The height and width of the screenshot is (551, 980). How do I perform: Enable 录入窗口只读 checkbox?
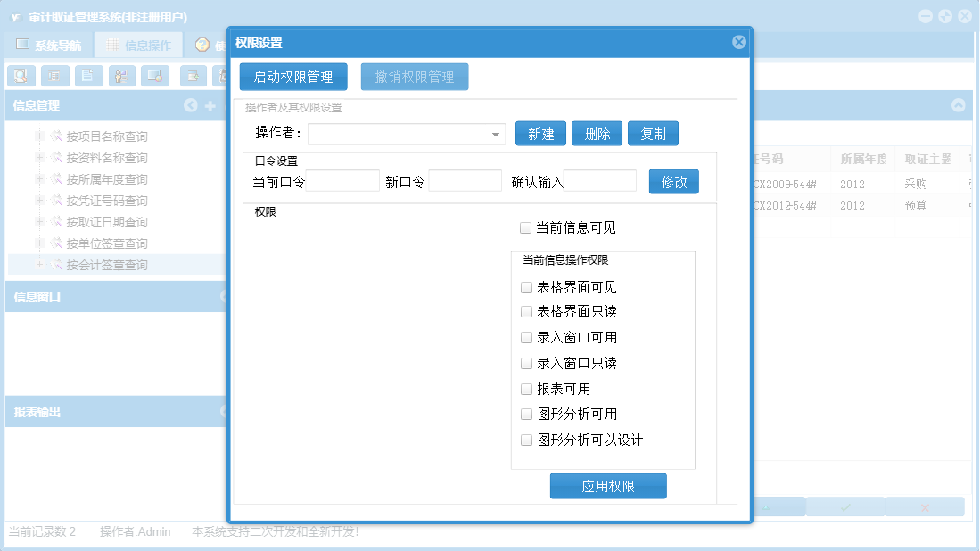click(526, 363)
